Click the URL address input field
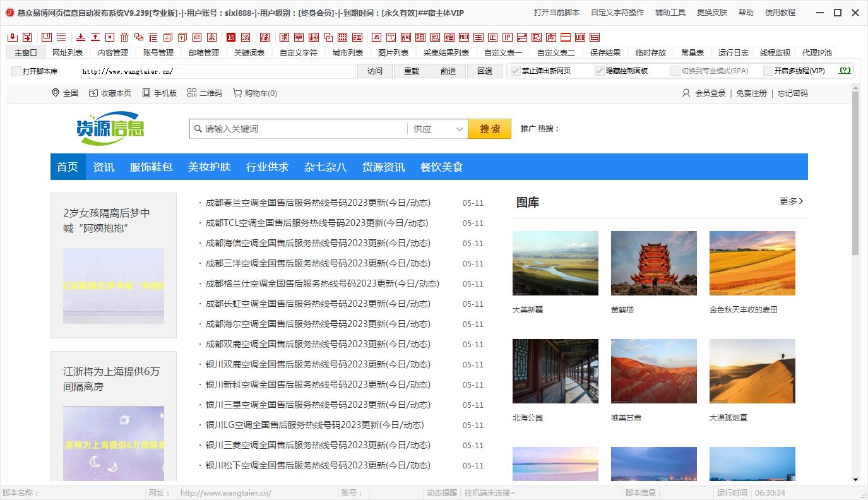Screen dimensions: 868x500 [218, 71]
